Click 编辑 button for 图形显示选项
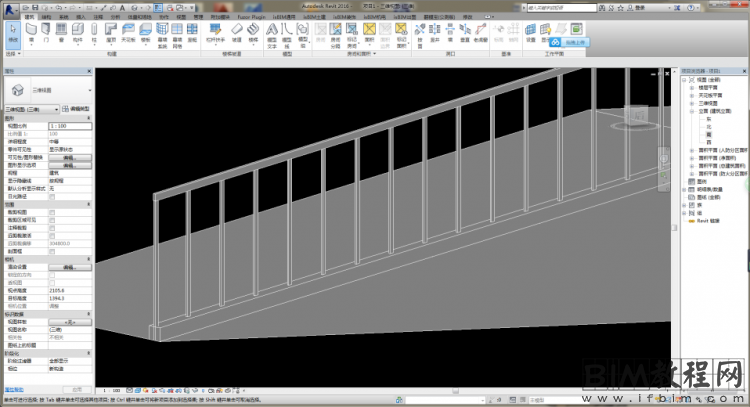 tap(70, 165)
